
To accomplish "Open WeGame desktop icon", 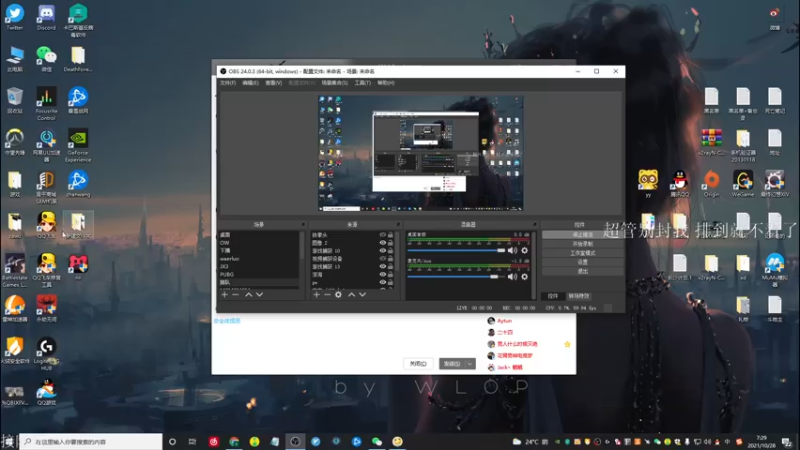I will pyautogui.click(x=743, y=184).
